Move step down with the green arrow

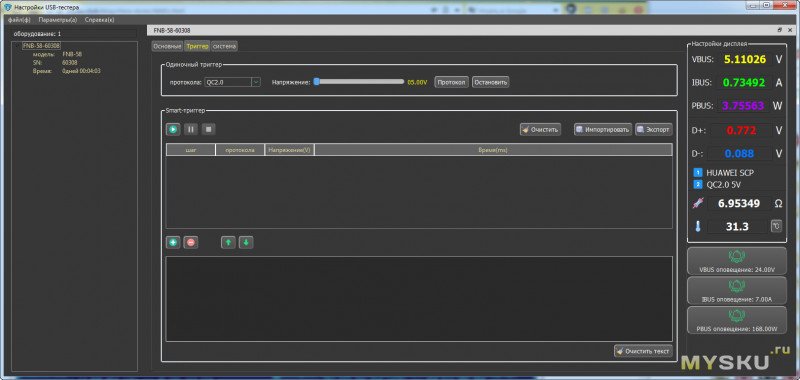pos(246,243)
